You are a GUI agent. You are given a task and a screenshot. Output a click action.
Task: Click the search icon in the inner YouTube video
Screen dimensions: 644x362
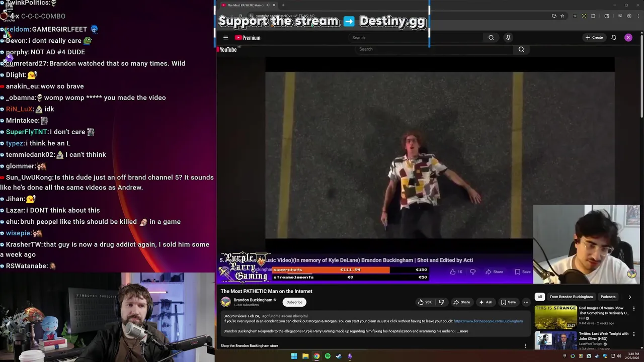pyautogui.click(x=521, y=49)
